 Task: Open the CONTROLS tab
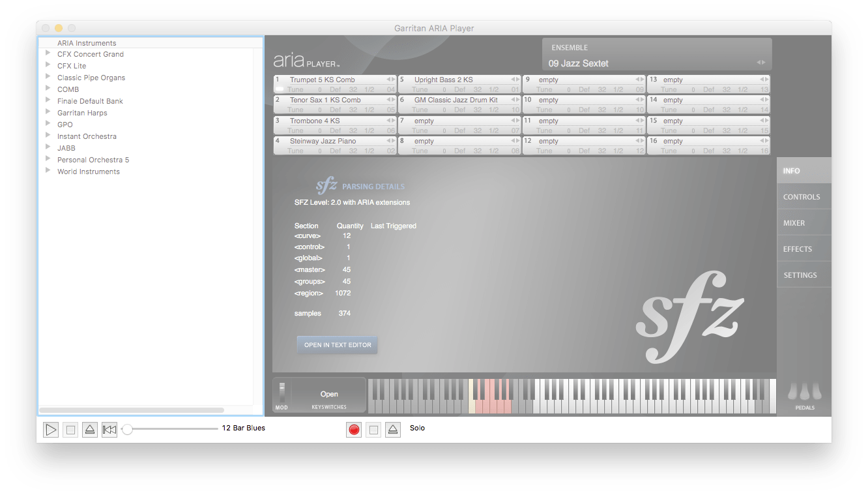point(804,196)
